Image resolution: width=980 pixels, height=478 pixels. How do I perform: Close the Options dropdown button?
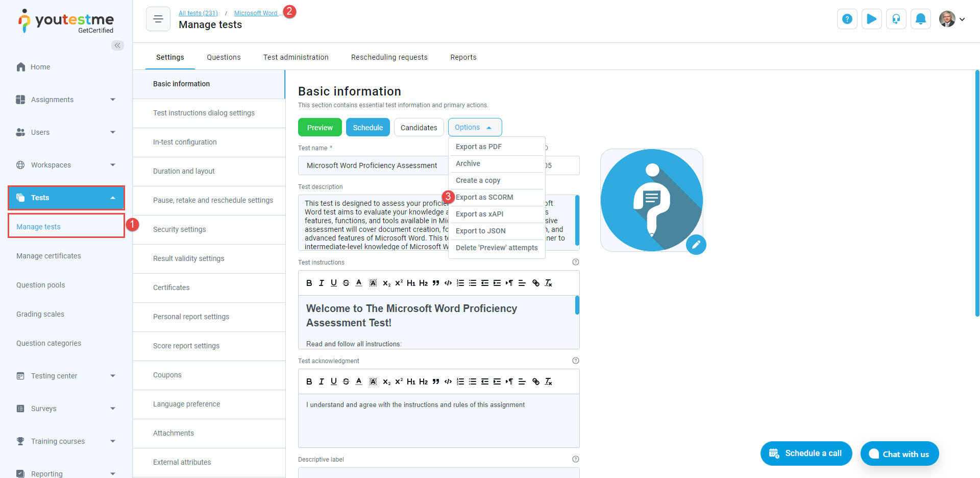click(475, 127)
